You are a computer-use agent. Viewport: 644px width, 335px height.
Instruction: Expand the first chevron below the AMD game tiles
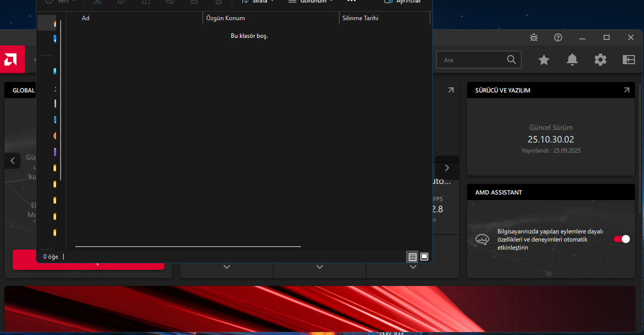pos(227,267)
